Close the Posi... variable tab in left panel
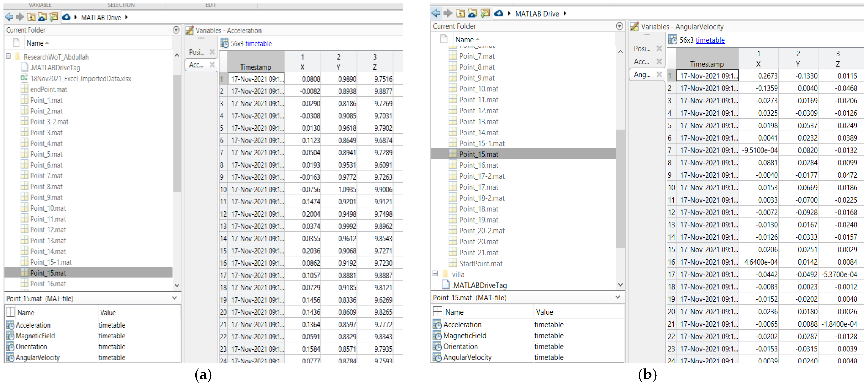 point(212,52)
